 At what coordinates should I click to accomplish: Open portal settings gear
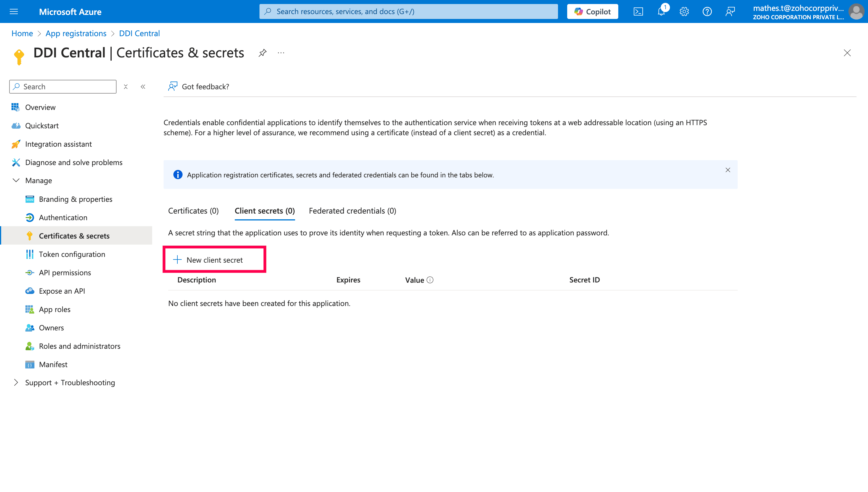pyautogui.click(x=684, y=11)
